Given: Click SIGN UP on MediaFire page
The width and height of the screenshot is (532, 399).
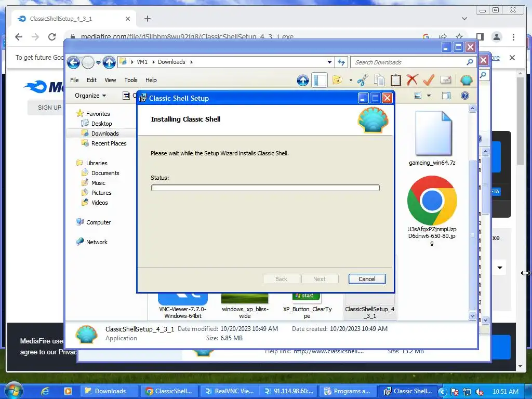Looking at the screenshot, I should pos(49,108).
